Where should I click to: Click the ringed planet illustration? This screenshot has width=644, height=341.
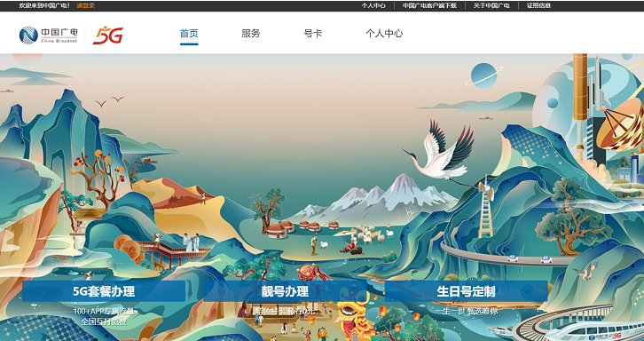[x=483, y=75]
